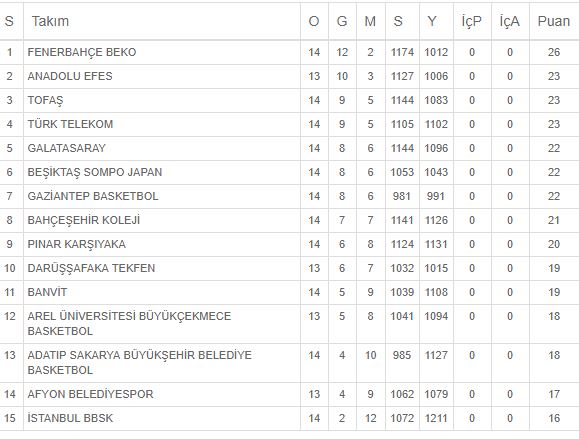Click the BANVİT team name
Image resolution: width=579 pixels, height=439 pixels.
click(47, 292)
